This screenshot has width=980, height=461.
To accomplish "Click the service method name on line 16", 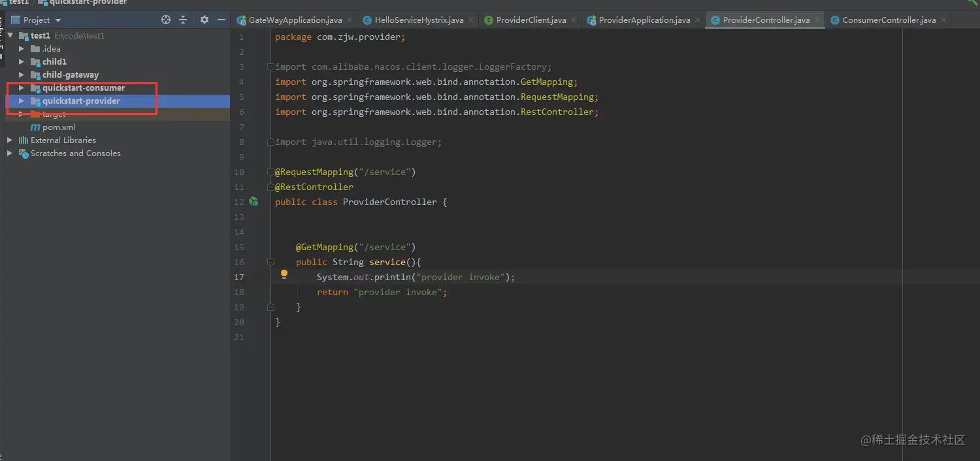I will pyautogui.click(x=387, y=262).
